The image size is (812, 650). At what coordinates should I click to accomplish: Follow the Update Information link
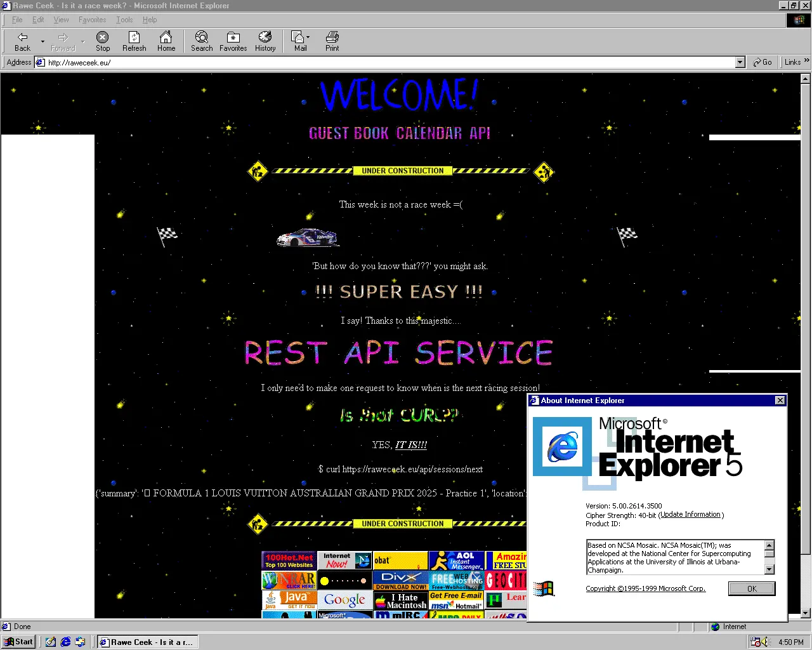690,515
